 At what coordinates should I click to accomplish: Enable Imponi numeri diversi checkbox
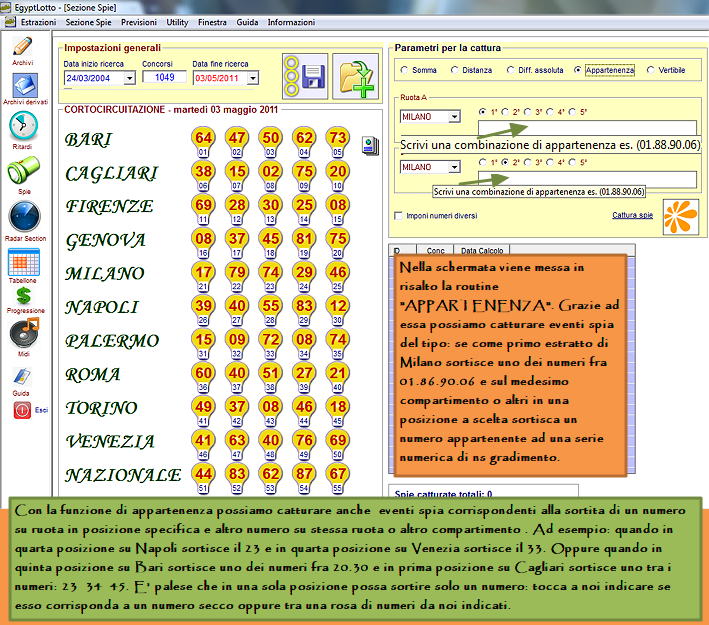tap(398, 216)
